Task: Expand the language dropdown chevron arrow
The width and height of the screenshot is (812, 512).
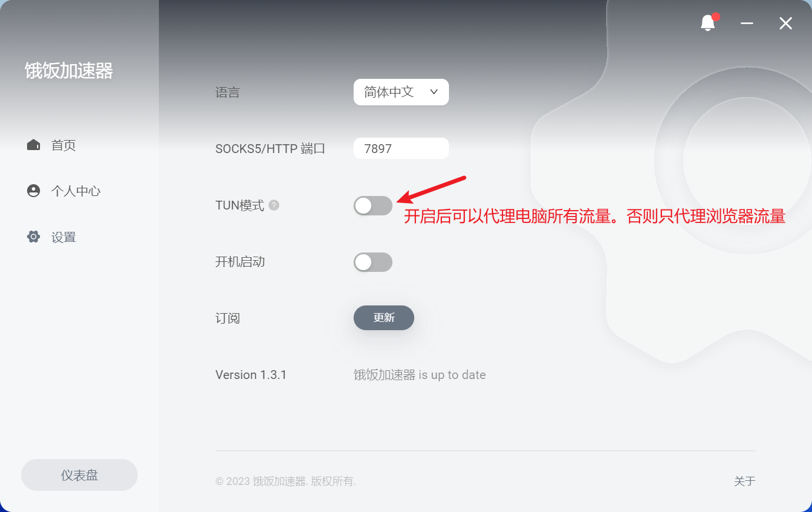Action: 434,92
